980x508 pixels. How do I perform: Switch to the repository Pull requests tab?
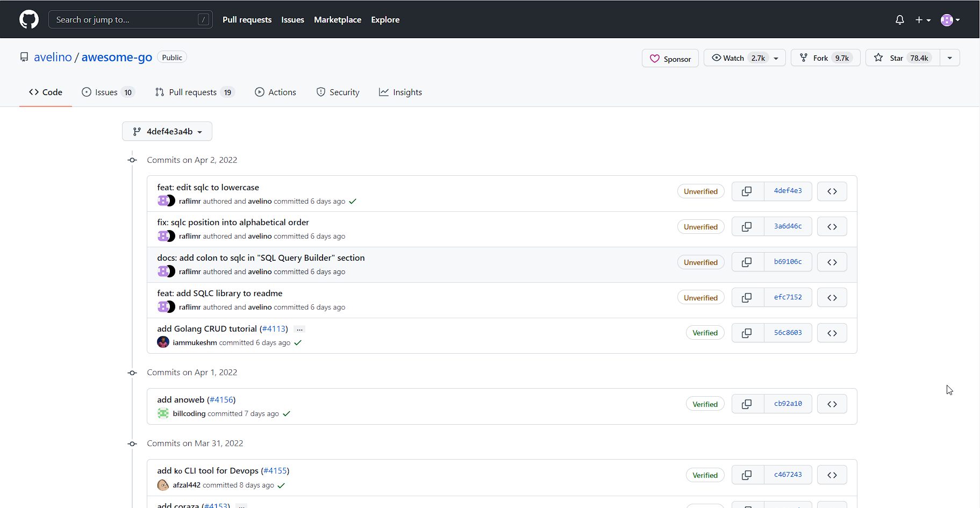(195, 92)
